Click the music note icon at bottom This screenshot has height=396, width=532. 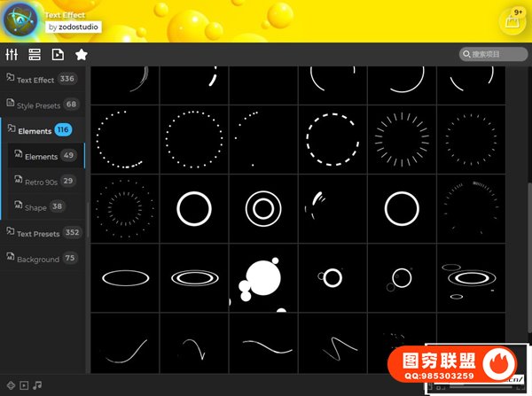(x=37, y=385)
